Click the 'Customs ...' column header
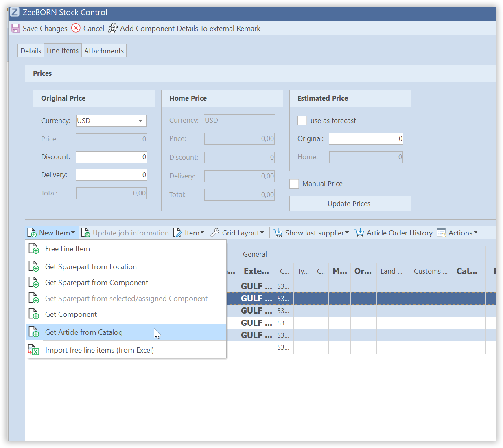Screen dimensions: 503x448 (x=431, y=271)
